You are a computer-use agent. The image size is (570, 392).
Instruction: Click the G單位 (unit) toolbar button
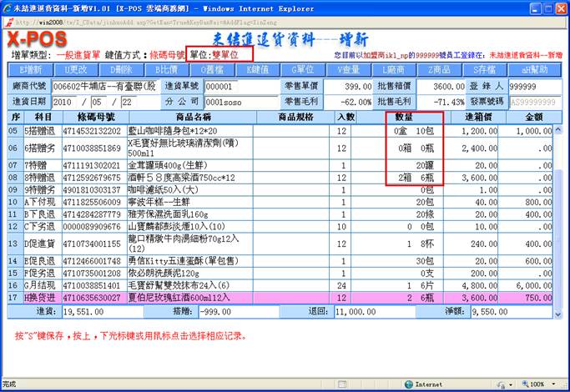[304, 69]
